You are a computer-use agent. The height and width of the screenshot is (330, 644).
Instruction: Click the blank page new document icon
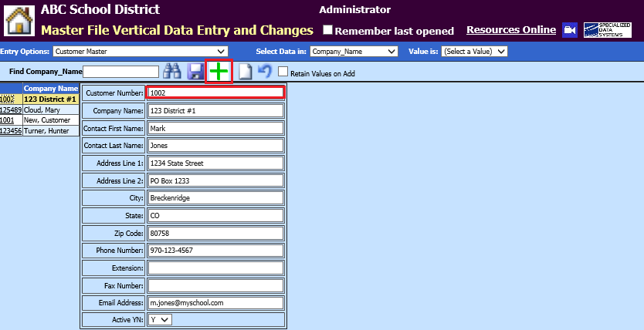tap(245, 72)
